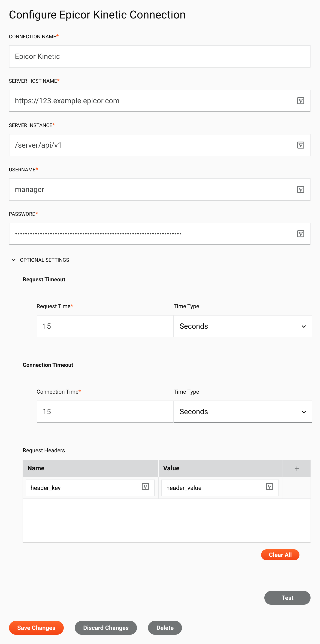This screenshot has width=320, height=644.
Task: Open Connection Timeout Time Type dropdown
Action: tap(243, 411)
